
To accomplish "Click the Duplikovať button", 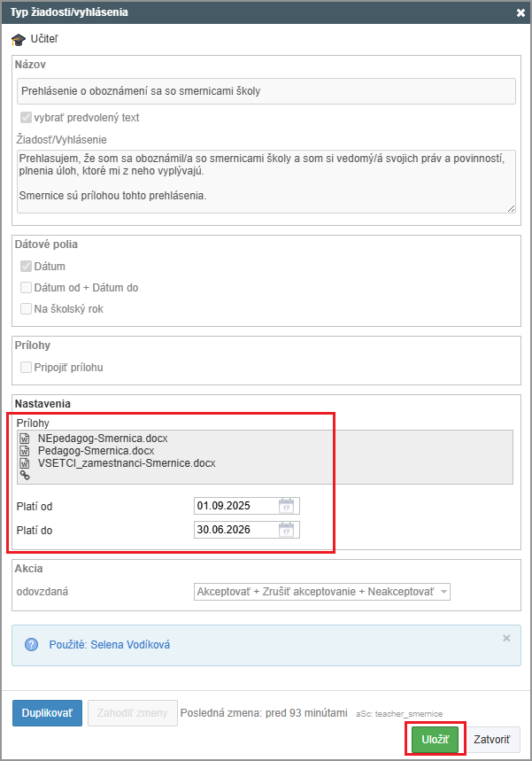I will coord(47,712).
